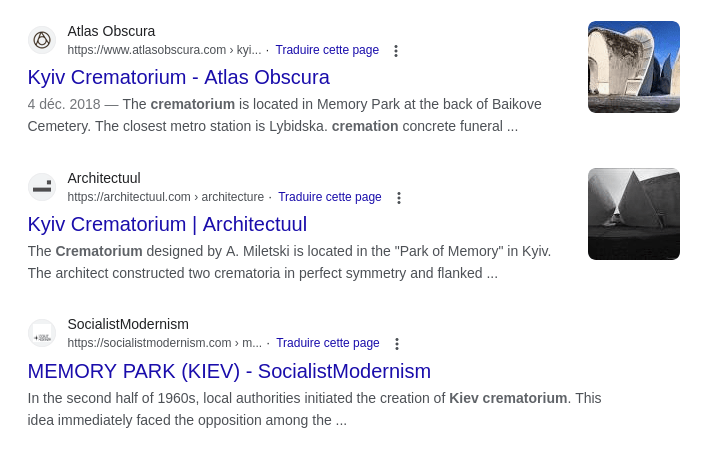Image resolution: width=721 pixels, height=458 pixels.
Task: Click the architectuul.com URL breadcrumb
Action: click(x=165, y=197)
